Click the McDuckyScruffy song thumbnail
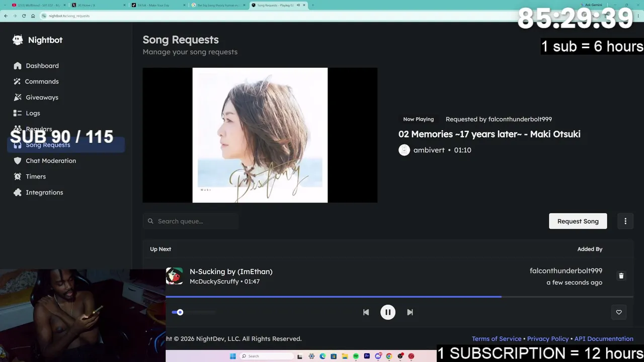Viewport: 644px width, 362px height. [174, 276]
